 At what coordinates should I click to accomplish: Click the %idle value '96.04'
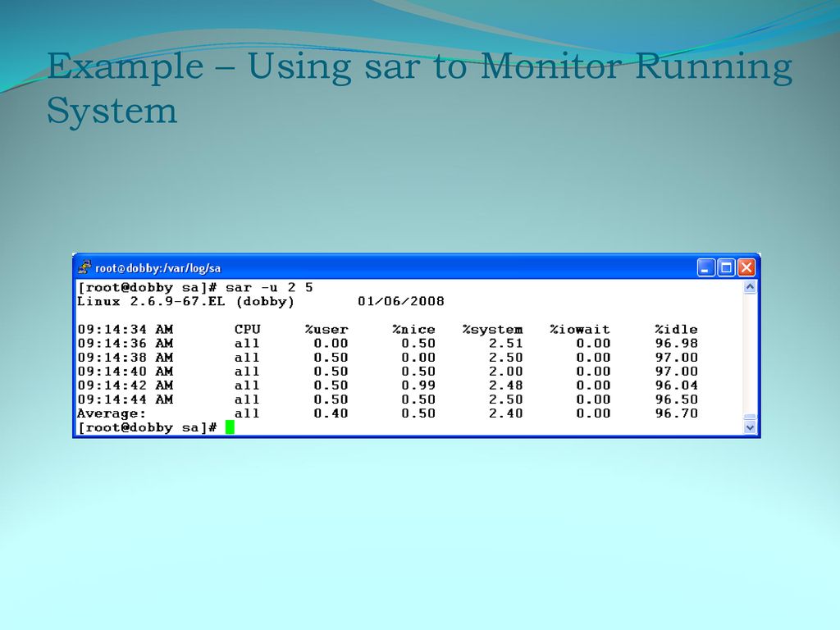677,386
